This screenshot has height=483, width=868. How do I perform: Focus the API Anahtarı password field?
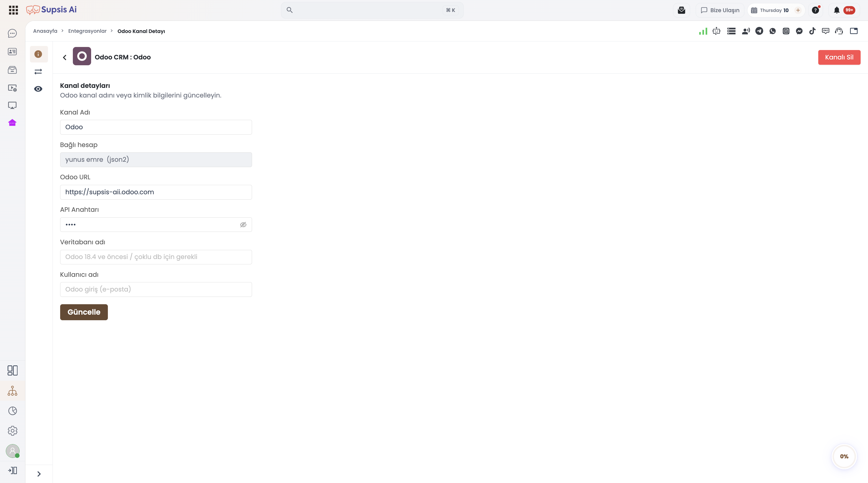[x=156, y=224]
